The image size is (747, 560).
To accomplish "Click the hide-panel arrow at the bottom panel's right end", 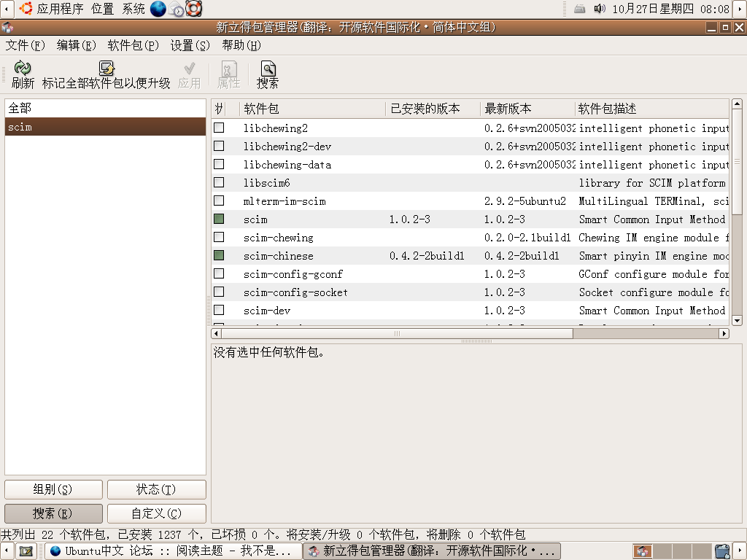I will point(740,551).
